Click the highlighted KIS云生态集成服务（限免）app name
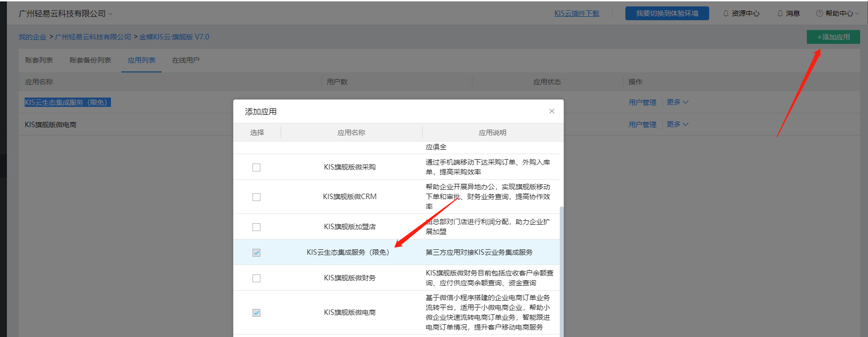Image resolution: width=868 pixels, height=337 pixels. pos(68,102)
